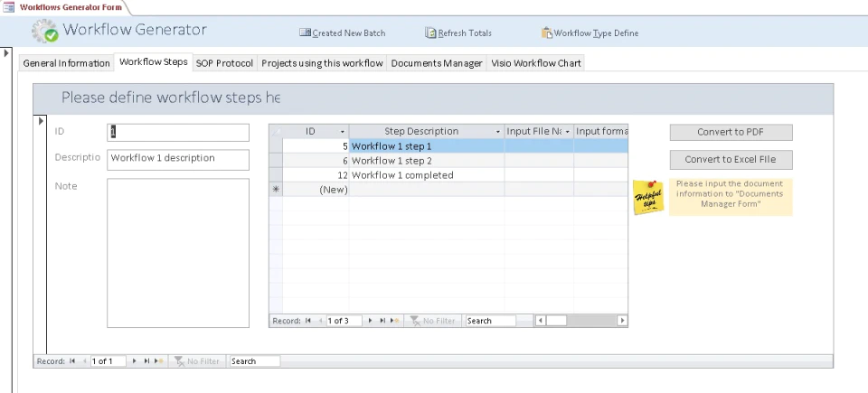Click the Helpful tips sticky note icon
The image size is (868, 393).
[x=648, y=197]
